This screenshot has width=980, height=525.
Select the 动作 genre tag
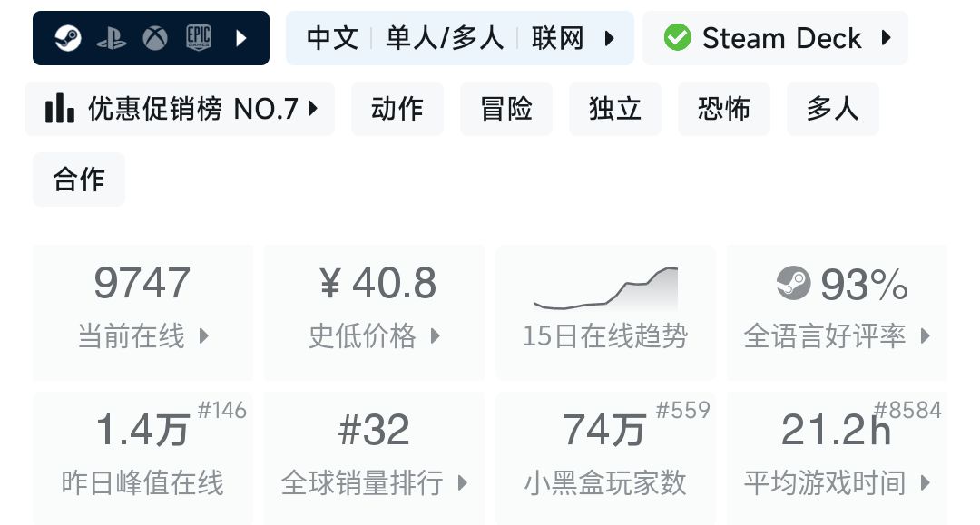point(397,109)
